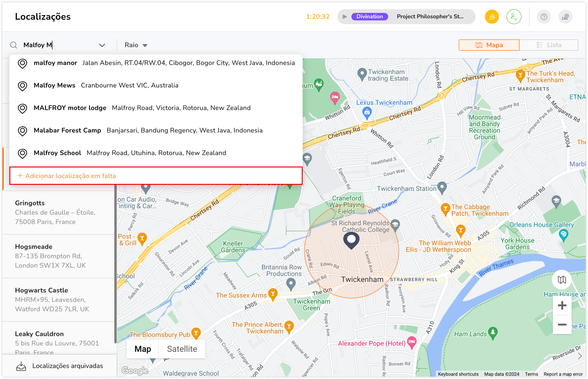Click the map layers icon button

coord(562,280)
